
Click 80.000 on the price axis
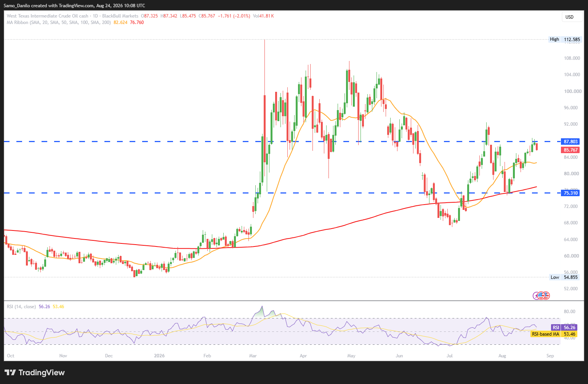[x=571, y=174]
